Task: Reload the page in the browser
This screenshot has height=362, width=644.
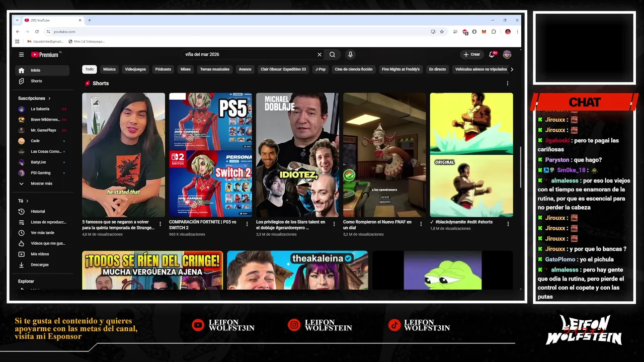Action: click(x=37, y=32)
